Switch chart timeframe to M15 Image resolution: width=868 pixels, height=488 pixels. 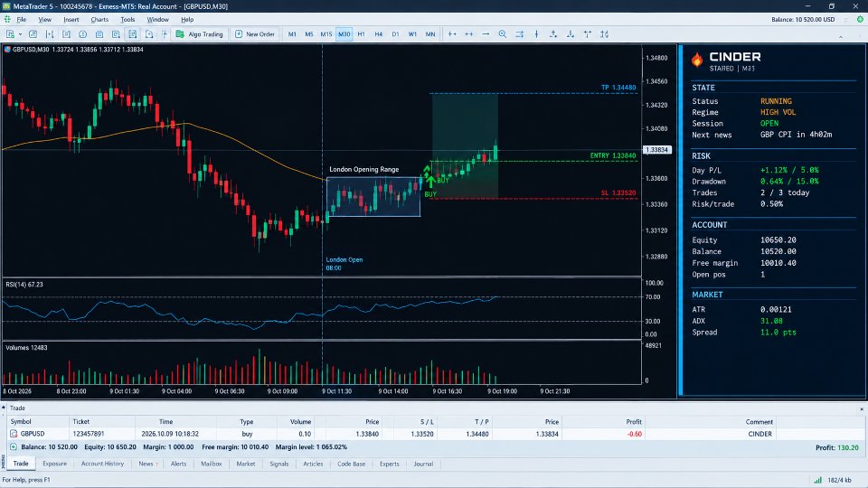(x=326, y=34)
